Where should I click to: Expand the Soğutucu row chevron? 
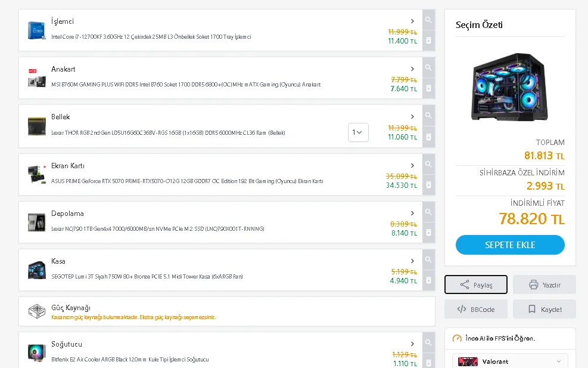coord(412,344)
